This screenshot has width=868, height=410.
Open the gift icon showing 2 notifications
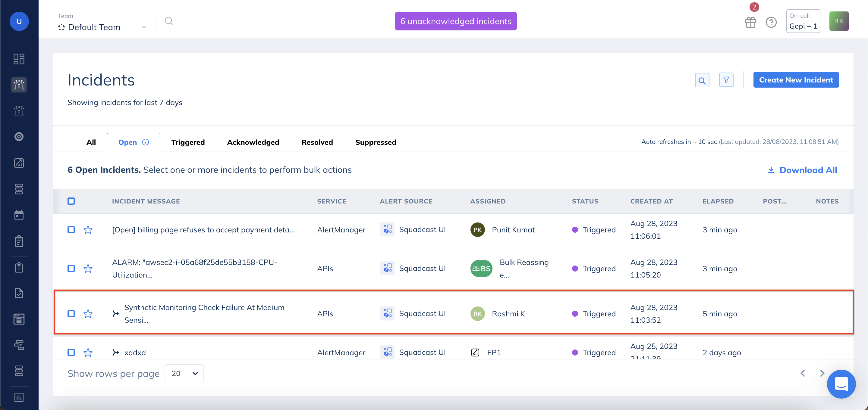[x=751, y=22]
